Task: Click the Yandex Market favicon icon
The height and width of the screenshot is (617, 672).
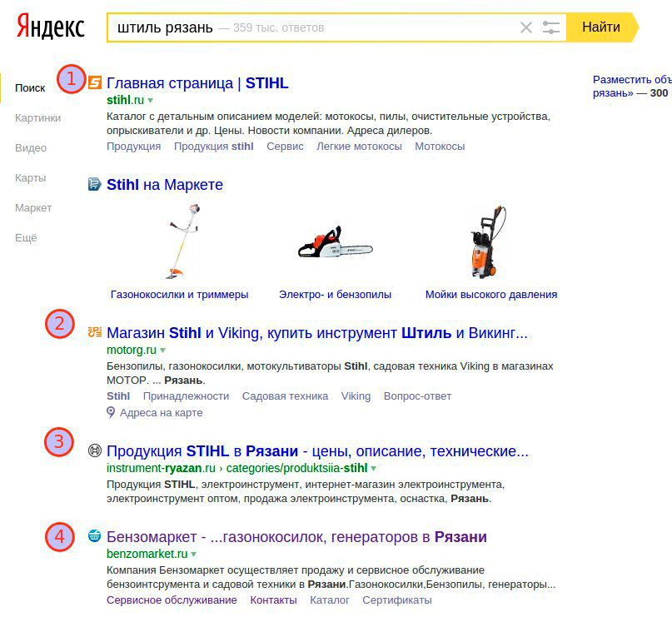Action: point(95,184)
